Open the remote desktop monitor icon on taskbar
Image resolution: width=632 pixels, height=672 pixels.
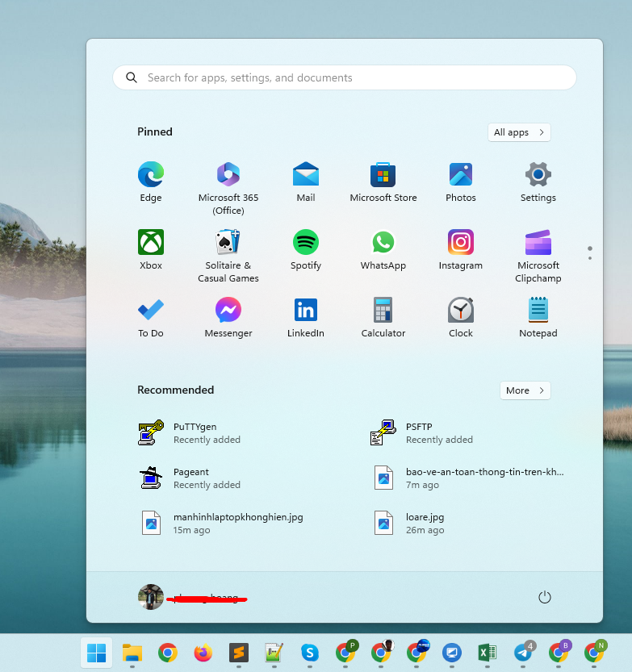click(451, 653)
